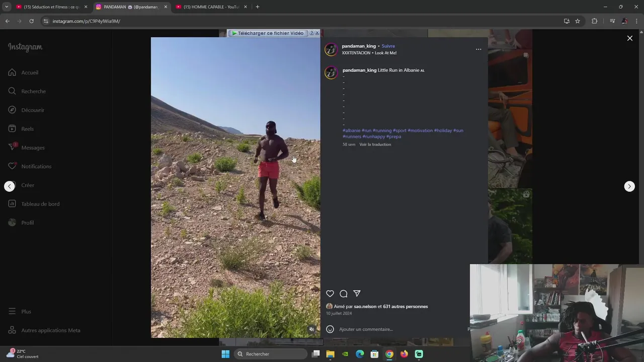Viewport: 644px width, 362px height.
Task: Open XXXTENTACION Look At Me audio
Action: [x=369, y=53]
